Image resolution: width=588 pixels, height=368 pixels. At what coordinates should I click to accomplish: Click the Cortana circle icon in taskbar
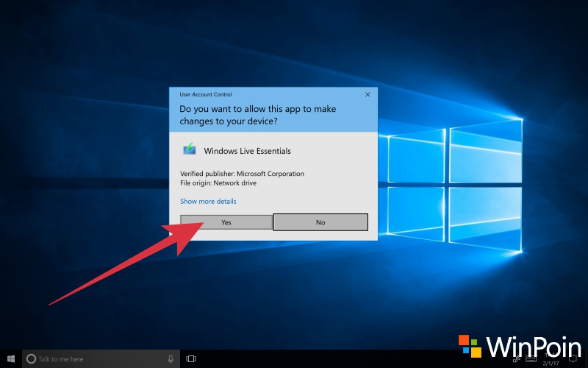pos(31,359)
